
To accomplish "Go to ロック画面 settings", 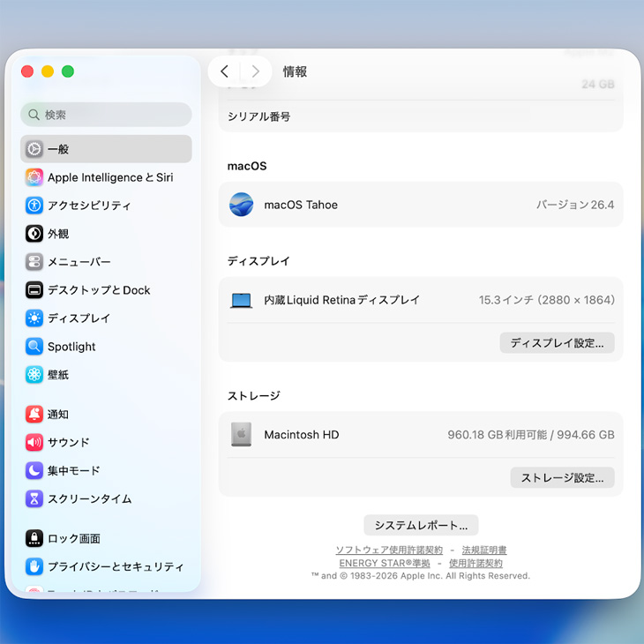I will [x=75, y=539].
